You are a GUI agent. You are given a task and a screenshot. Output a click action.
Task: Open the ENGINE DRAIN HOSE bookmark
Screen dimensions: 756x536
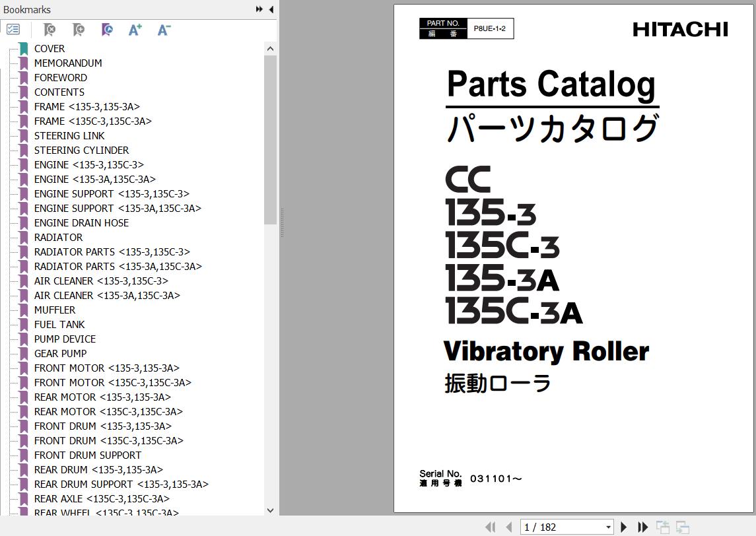point(81,222)
